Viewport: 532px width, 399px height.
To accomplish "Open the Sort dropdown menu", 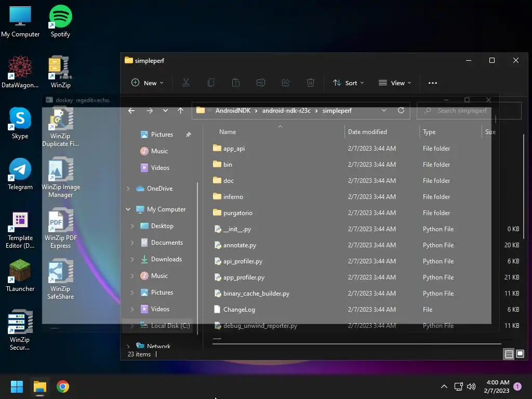I will pos(349,83).
